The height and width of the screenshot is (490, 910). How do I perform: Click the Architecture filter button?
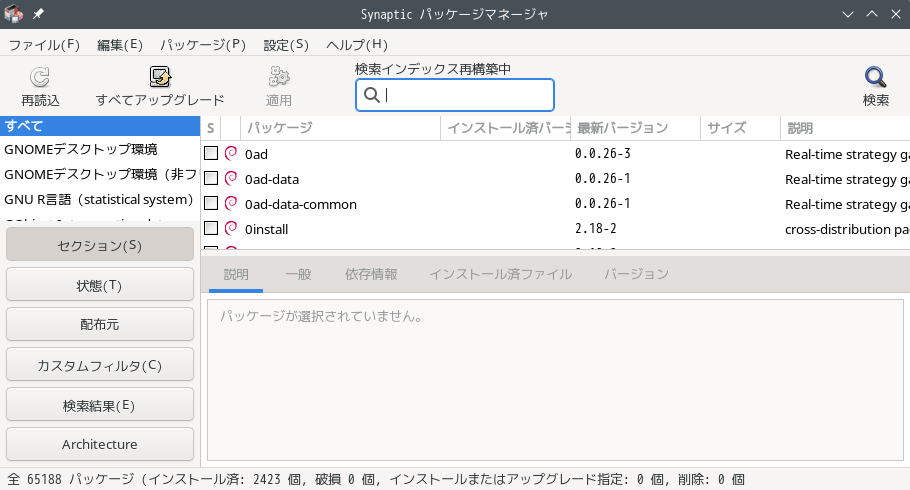100,444
